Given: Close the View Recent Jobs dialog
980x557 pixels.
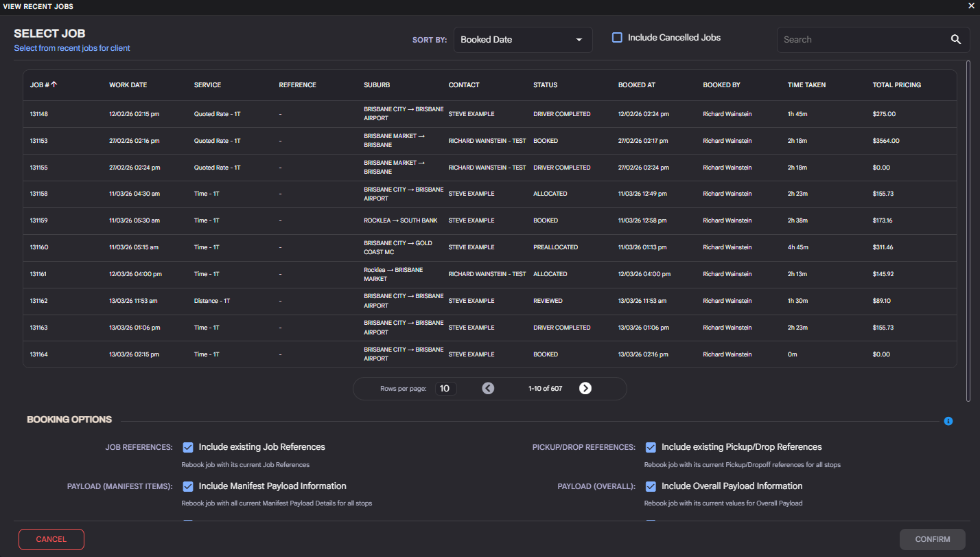Looking at the screenshot, I should (x=971, y=5).
